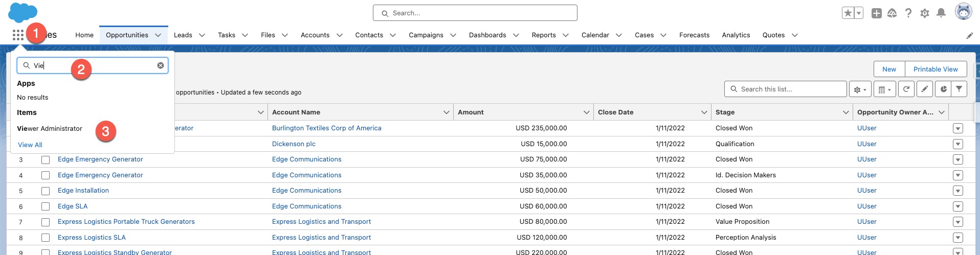This screenshot has height=255, width=980.
Task: Click the Salesforce cloud logo
Action: 23,12
